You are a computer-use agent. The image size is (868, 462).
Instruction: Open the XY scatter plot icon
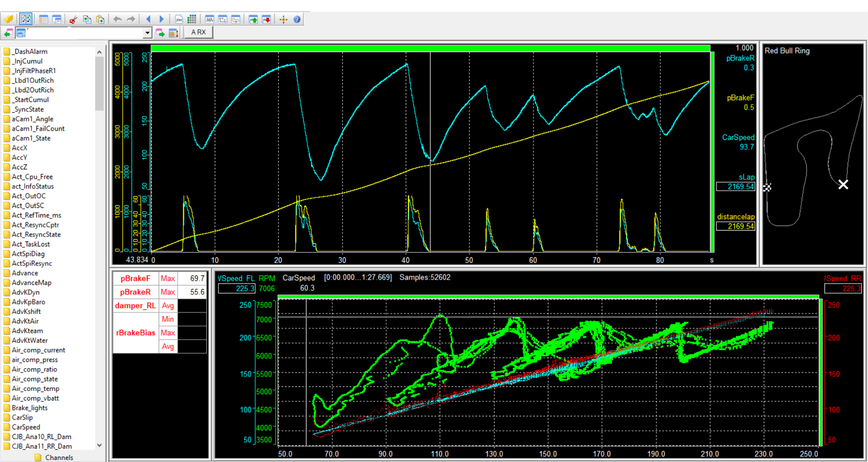pyautogui.click(x=222, y=20)
